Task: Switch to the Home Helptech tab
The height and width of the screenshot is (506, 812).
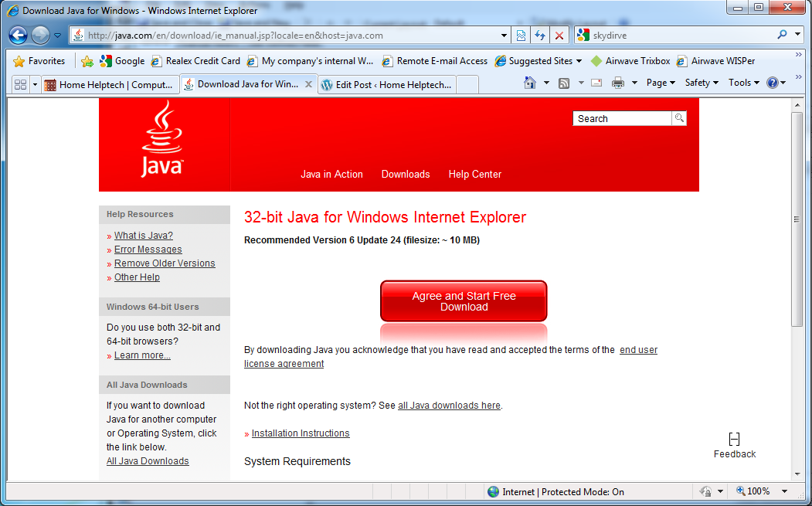Action: 110,84
